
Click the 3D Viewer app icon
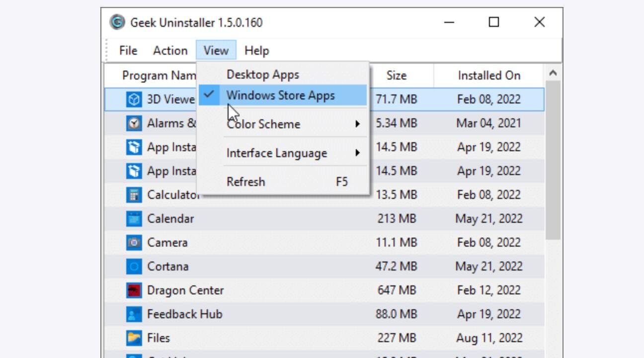(134, 99)
